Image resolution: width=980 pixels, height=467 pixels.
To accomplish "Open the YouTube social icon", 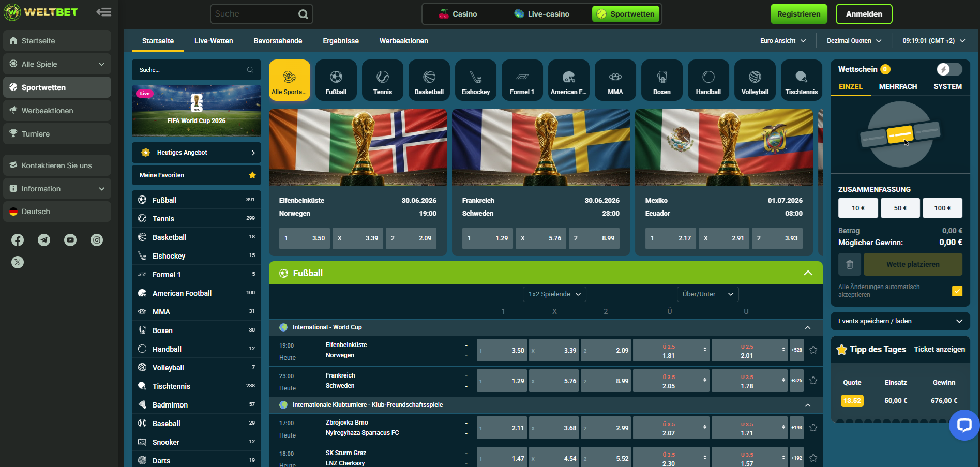I will [70, 240].
